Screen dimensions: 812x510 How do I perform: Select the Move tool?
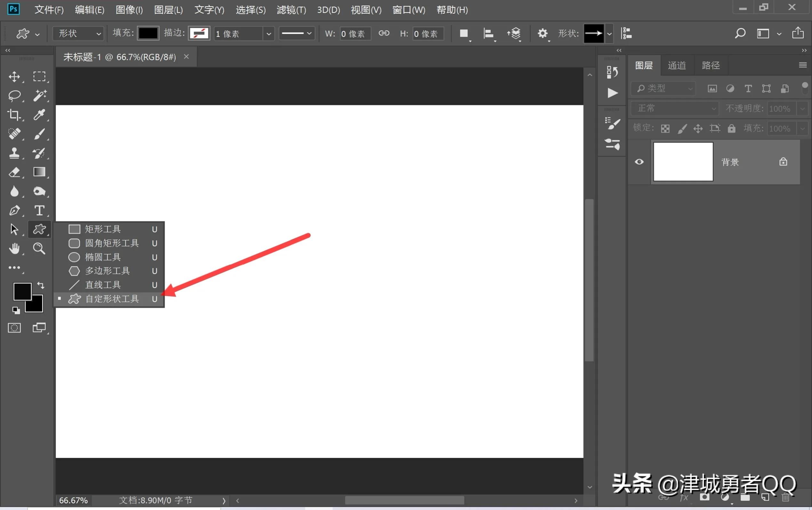pyautogui.click(x=14, y=76)
